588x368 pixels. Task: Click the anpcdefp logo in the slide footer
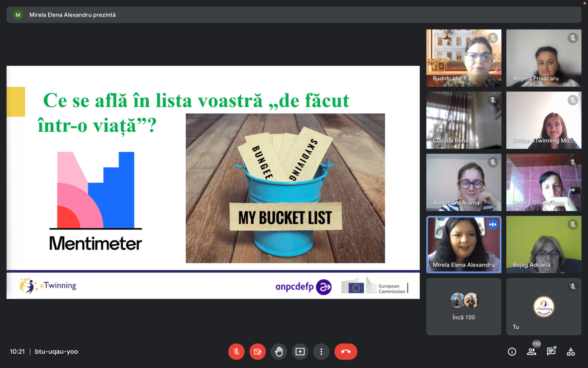[303, 287]
